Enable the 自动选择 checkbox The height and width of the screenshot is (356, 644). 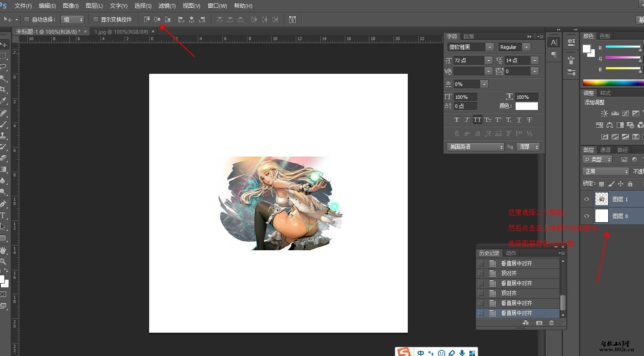(x=27, y=19)
